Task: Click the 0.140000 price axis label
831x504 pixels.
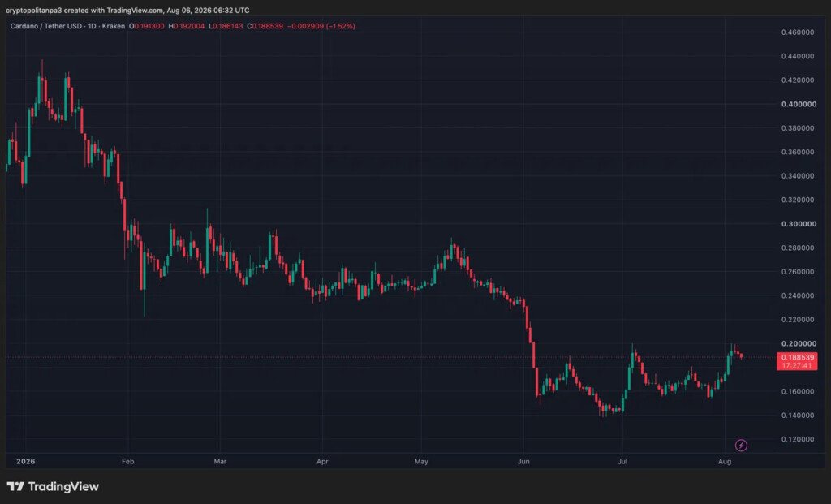Action: pos(798,416)
